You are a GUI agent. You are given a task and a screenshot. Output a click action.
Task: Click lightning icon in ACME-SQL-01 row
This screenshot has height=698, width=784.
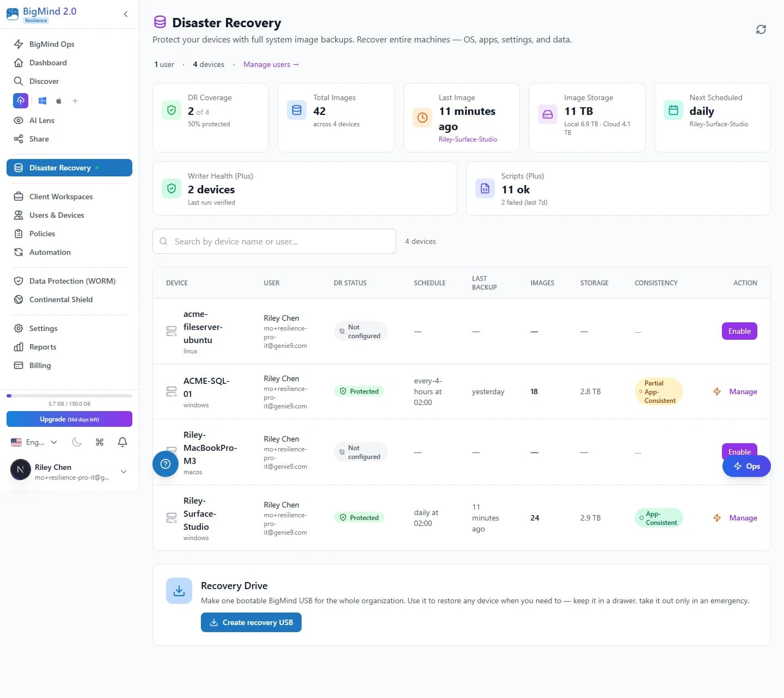[x=717, y=391]
